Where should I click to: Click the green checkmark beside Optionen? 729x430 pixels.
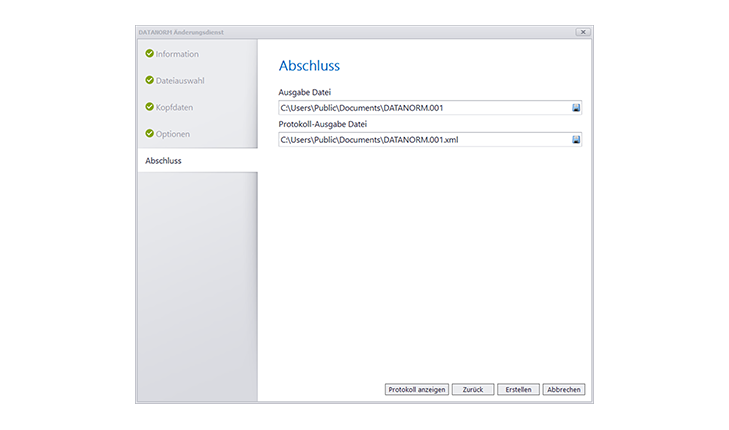coord(149,133)
